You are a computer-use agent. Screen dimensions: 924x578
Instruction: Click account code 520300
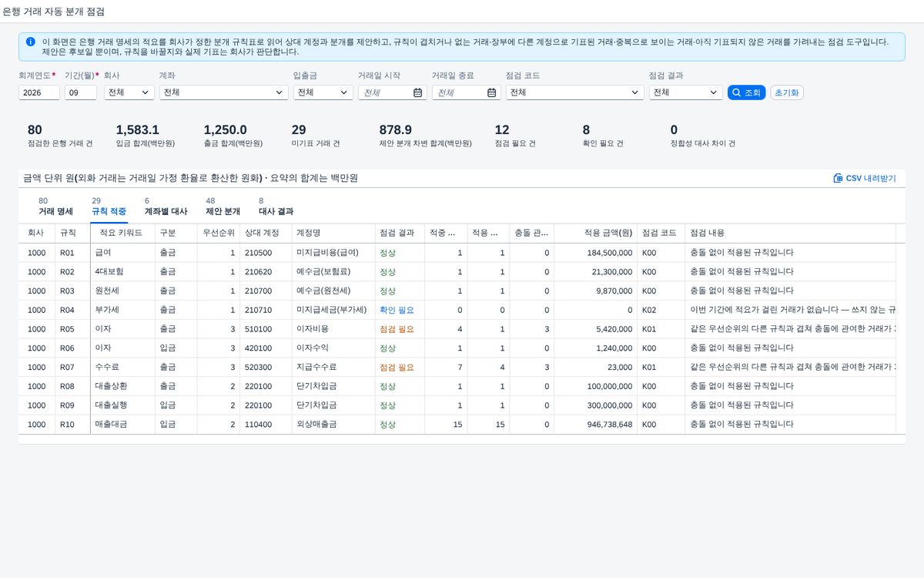pos(258,367)
